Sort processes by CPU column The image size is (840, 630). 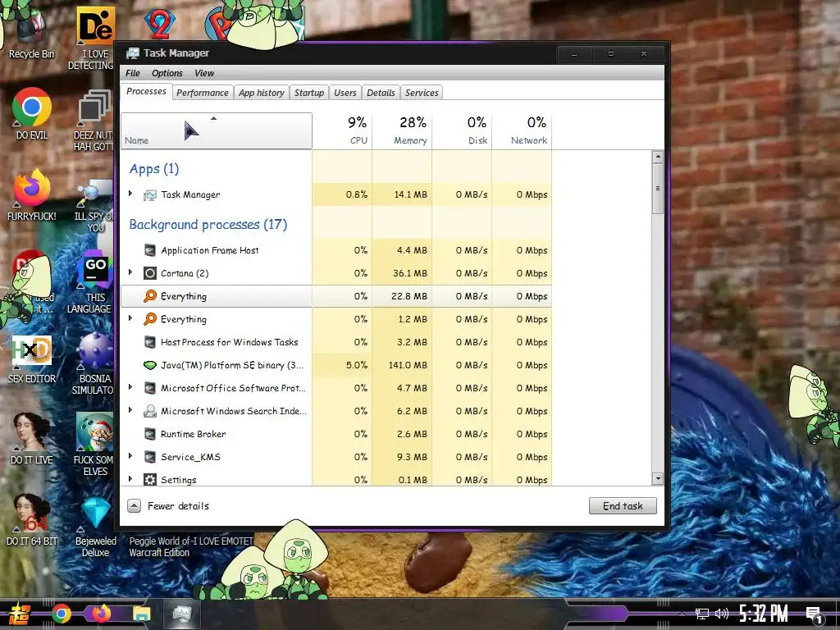pos(342,130)
